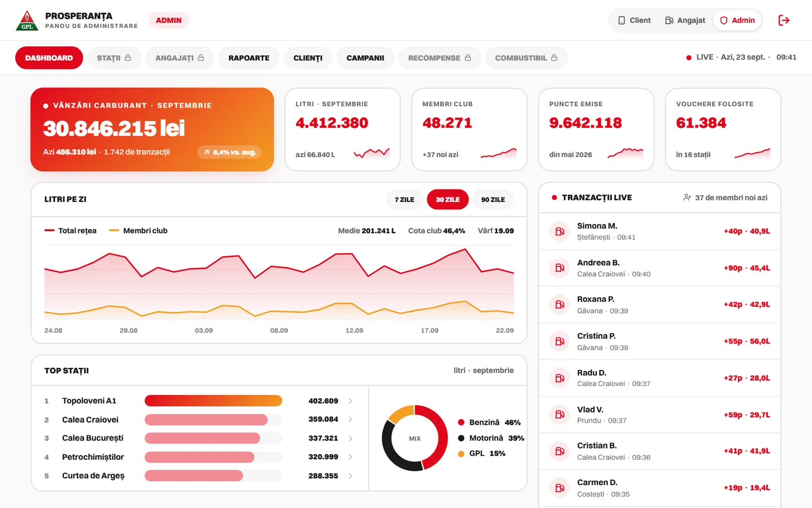
Task: Set chart range to 90 ZILE
Action: 493,199
